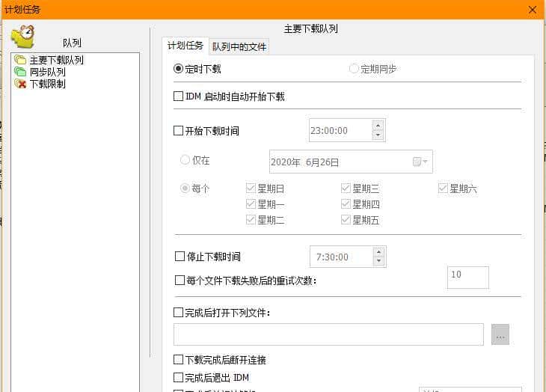Enable the 开始下载时间 checkbox
546x392 pixels.
pos(178,131)
